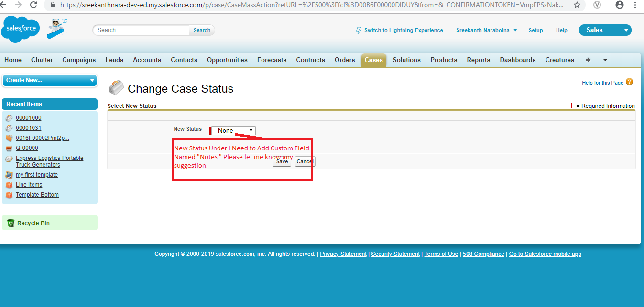Viewport: 644px width, 307px height.
Task: Click the cart icon beside Q-00000
Action: pyautogui.click(x=9, y=148)
